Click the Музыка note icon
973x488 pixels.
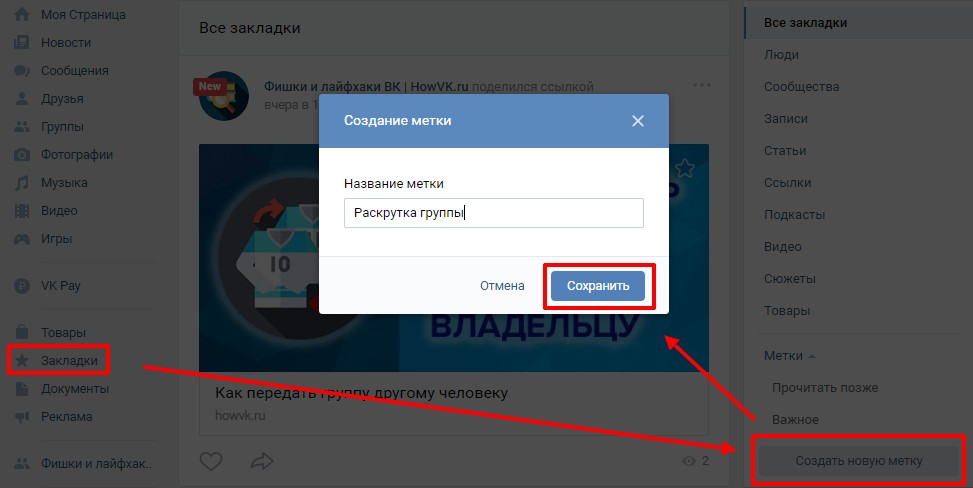pos(22,183)
